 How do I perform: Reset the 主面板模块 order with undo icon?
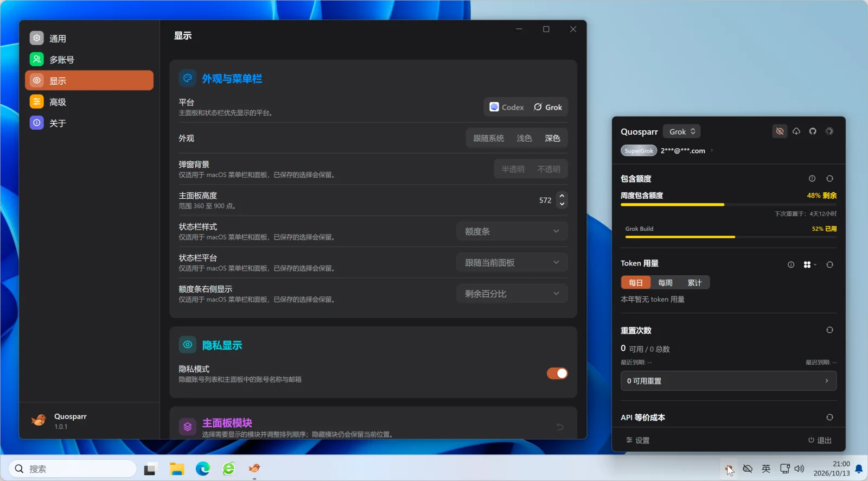coord(560,427)
